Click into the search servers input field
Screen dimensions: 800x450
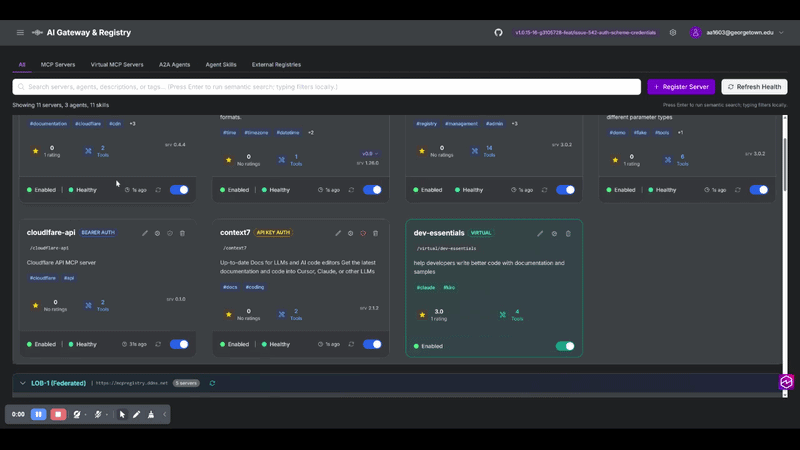[x=330, y=87]
